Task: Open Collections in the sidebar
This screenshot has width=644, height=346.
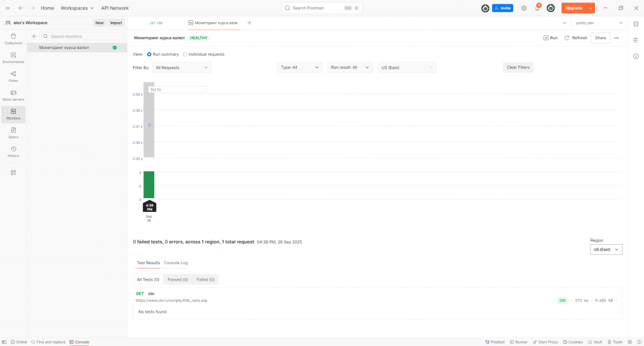Action: [x=13, y=39]
